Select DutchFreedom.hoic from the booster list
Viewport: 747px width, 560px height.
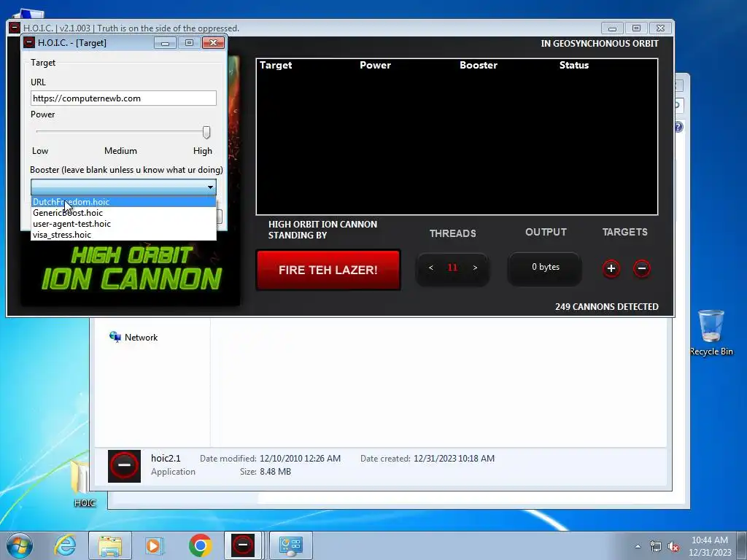[x=123, y=202]
